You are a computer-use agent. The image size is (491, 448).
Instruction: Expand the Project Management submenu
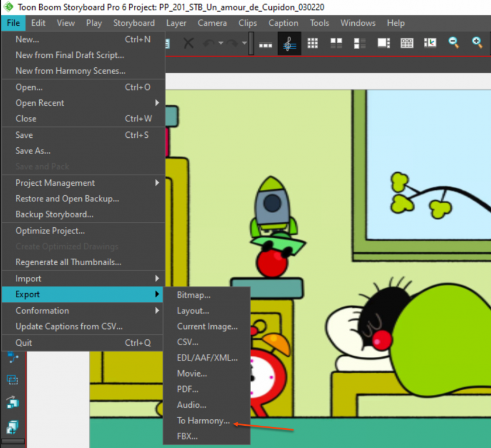coord(83,183)
